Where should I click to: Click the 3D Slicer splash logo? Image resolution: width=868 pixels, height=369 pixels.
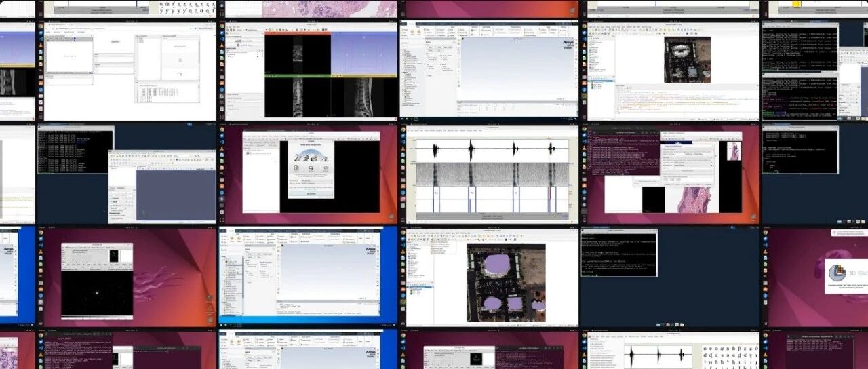pyautogui.click(x=838, y=273)
